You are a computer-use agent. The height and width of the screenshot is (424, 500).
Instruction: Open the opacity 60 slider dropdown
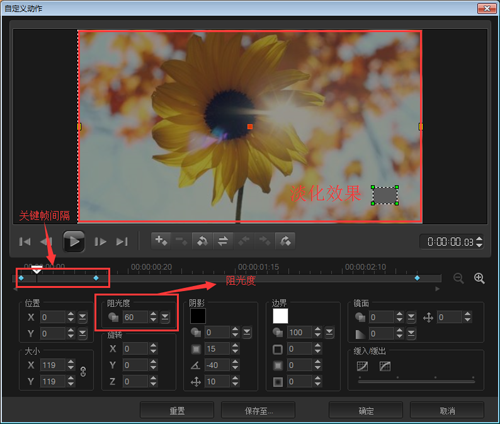coord(165,317)
